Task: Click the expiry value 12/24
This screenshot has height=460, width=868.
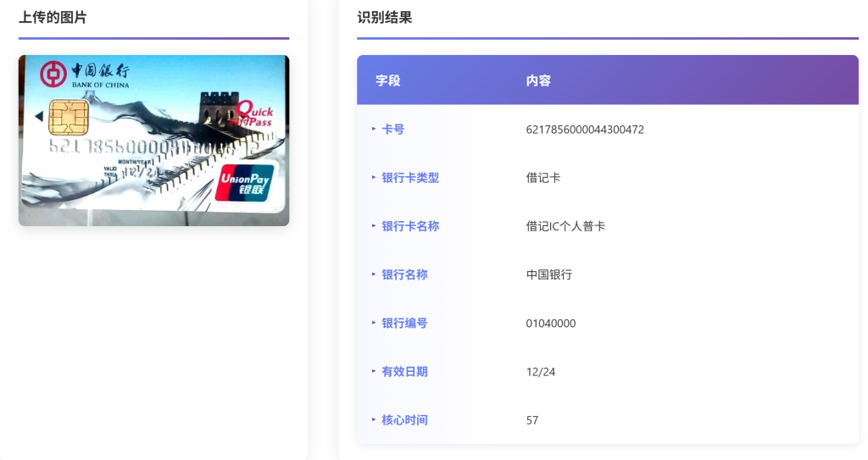Action: tap(541, 372)
